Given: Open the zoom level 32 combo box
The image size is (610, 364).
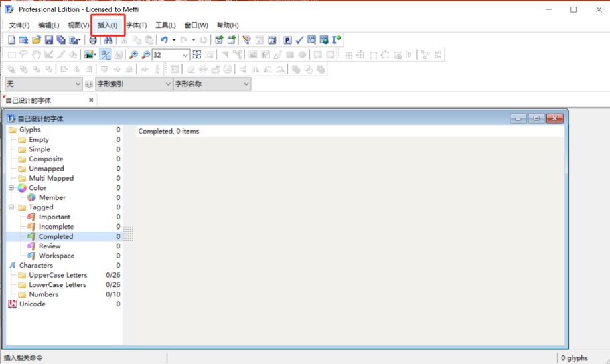Looking at the screenshot, I should click(171, 54).
